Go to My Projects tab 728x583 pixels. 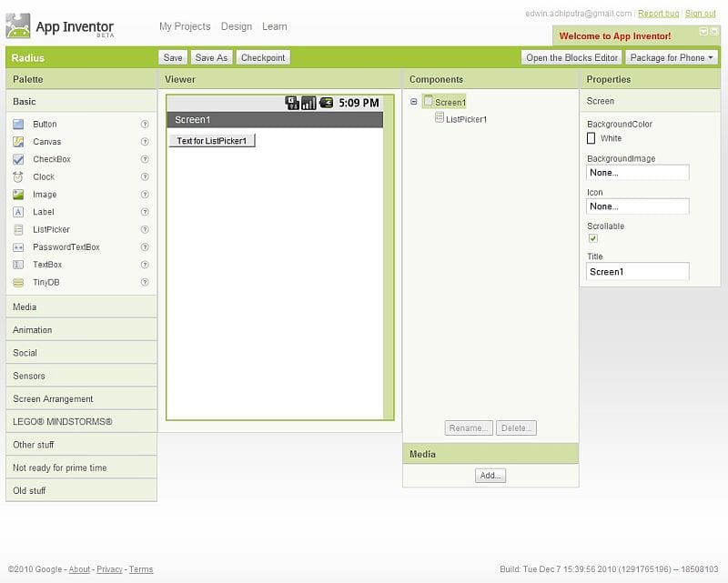click(185, 26)
